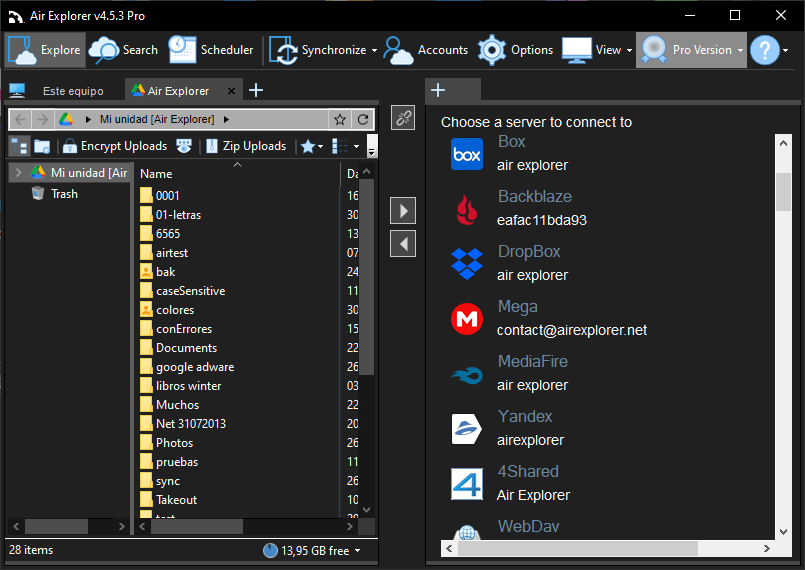
Task: Click the server list vertical scrollbar
Action: pos(783,192)
